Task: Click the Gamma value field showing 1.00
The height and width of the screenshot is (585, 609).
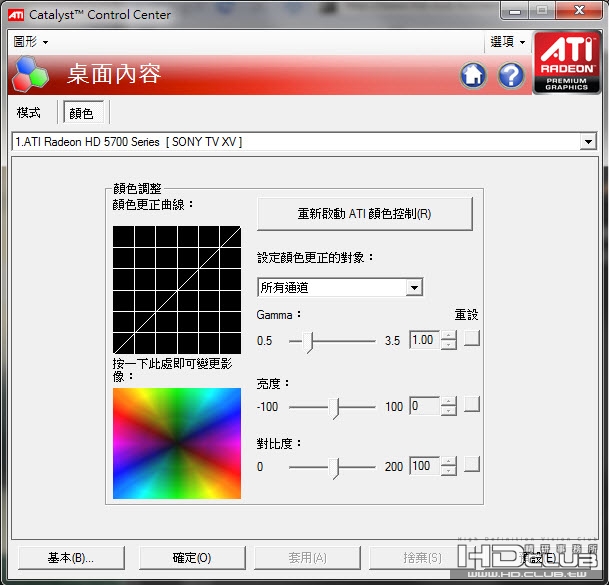Action: pyautogui.click(x=425, y=340)
